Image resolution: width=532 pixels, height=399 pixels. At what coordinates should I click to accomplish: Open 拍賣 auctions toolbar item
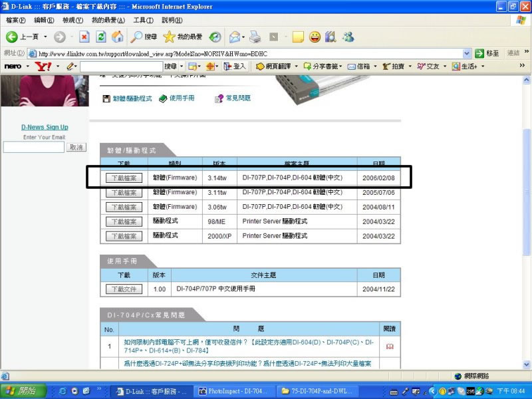click(x=394, y=66)
